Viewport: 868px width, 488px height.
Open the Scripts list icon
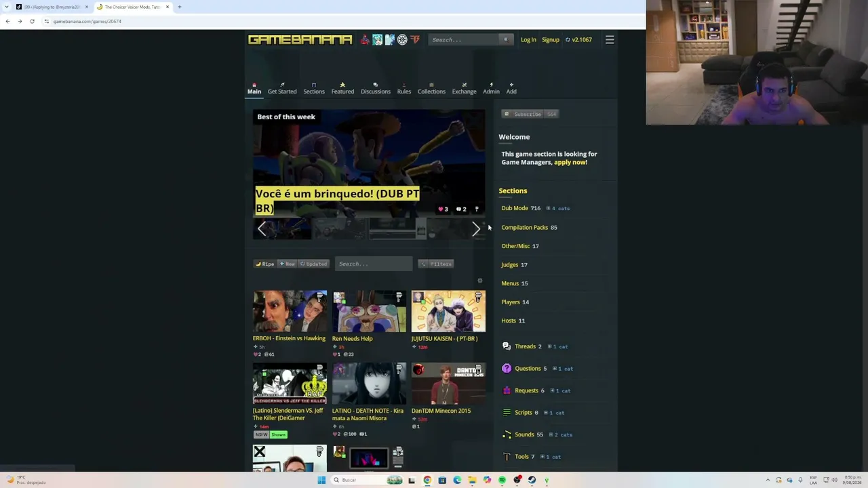coord(507,413)
